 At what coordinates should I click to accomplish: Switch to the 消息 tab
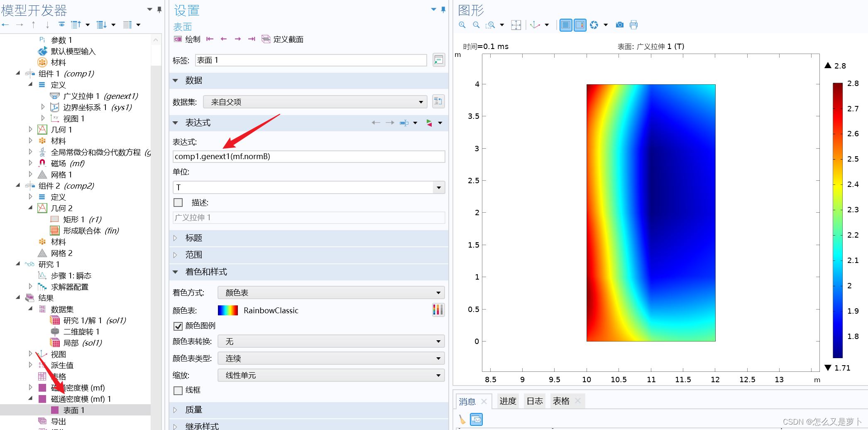pyautogui.click(x=467, y=401)
